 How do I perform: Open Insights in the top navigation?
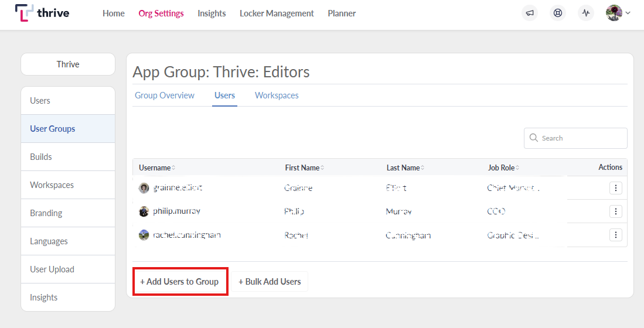(212, 13)
